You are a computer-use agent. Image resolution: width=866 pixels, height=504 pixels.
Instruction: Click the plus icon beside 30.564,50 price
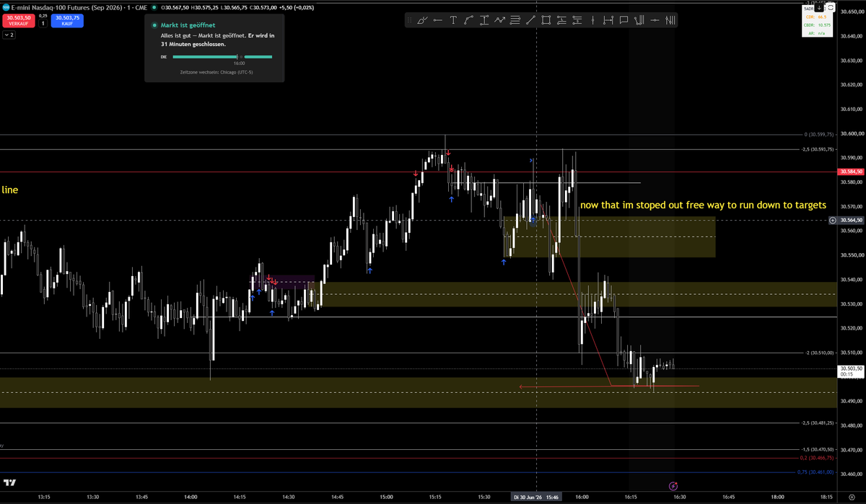pos(833,220)
